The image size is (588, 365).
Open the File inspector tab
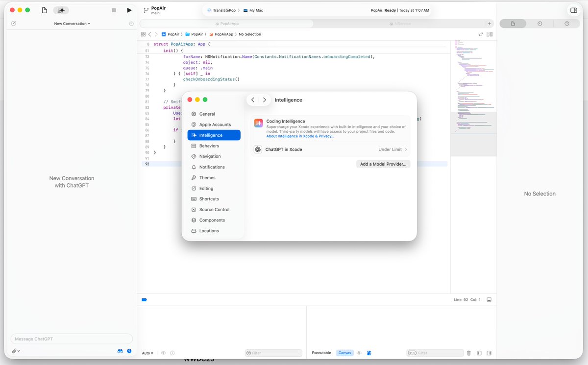[513, 24]
